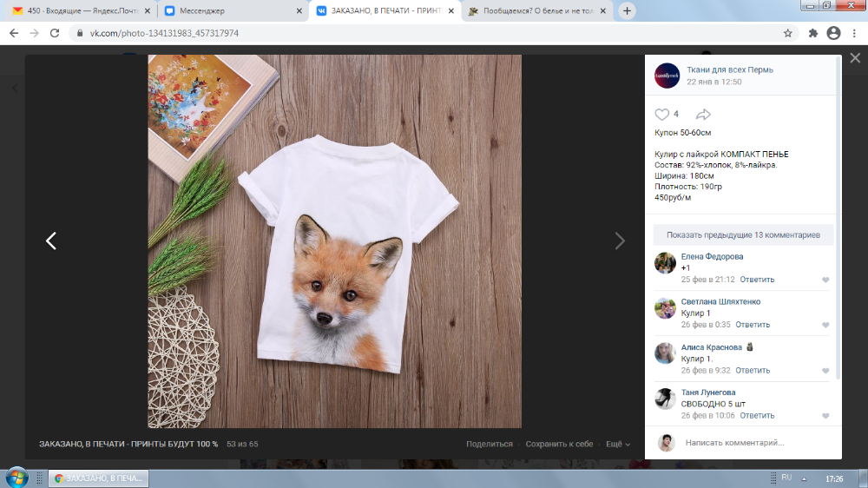This screenshot has height=488, width=868.
Task: Click post date 22 янв в 12:50
Action: click(x=714, y=82)
